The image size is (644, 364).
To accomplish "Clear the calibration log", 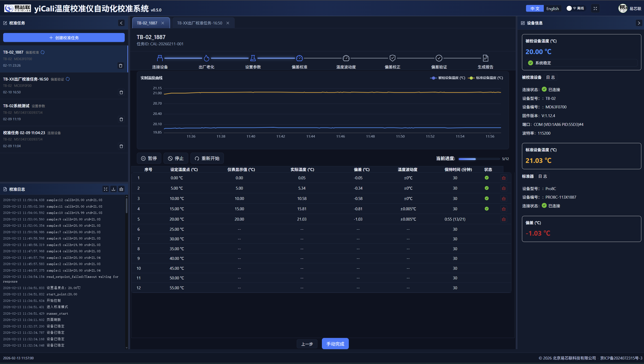I will pyautogui.click(x=122, y=189).
